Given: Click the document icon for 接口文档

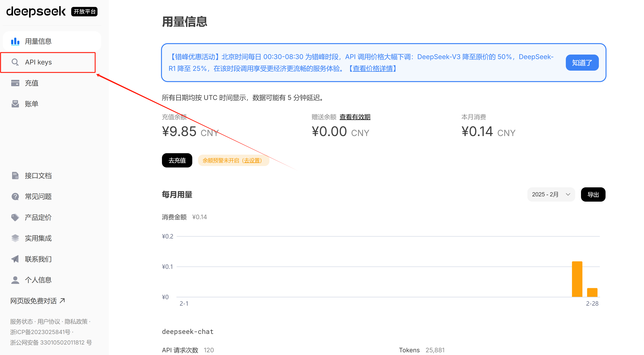Looking at the screenshot, I should coord(15,176).
